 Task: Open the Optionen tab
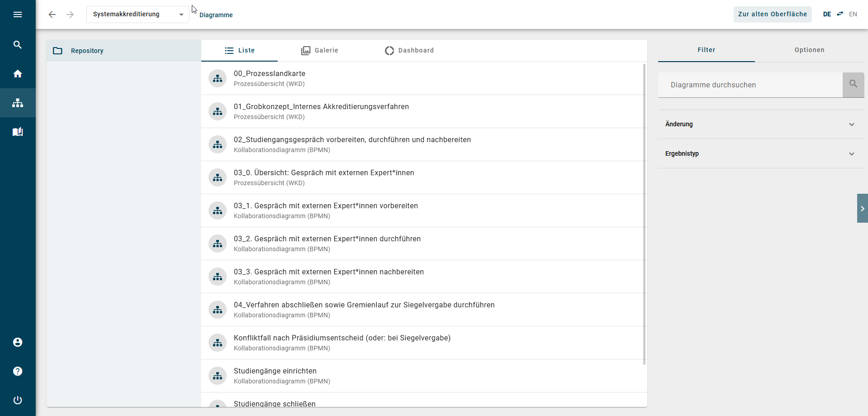[x=809, y=50]
